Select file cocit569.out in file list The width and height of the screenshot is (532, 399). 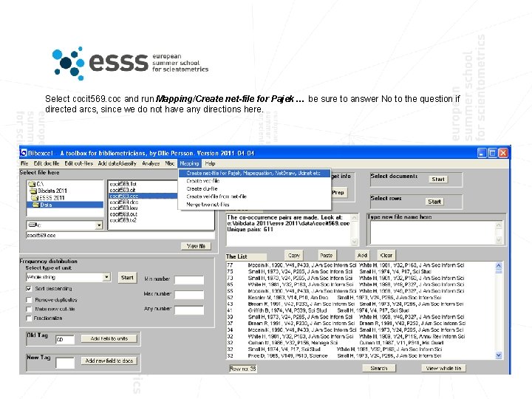point(123,214)
